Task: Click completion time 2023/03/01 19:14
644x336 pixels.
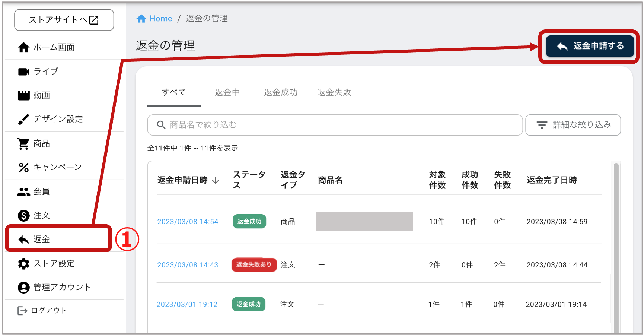Action: coord(556,305)
